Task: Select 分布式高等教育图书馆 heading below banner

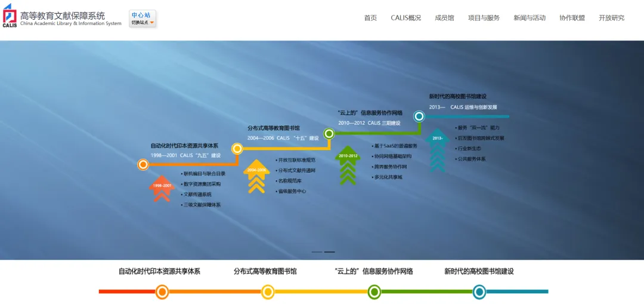Action: click(265, 272)
